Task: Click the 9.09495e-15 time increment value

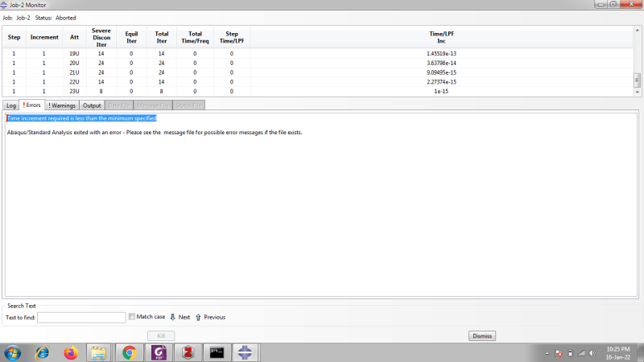Action: [441, 72]
